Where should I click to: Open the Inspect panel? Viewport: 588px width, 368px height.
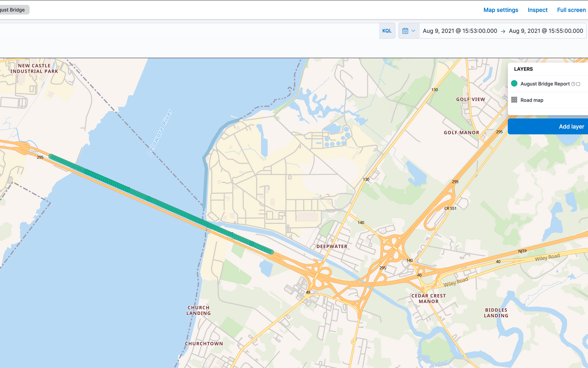point(537,10)
